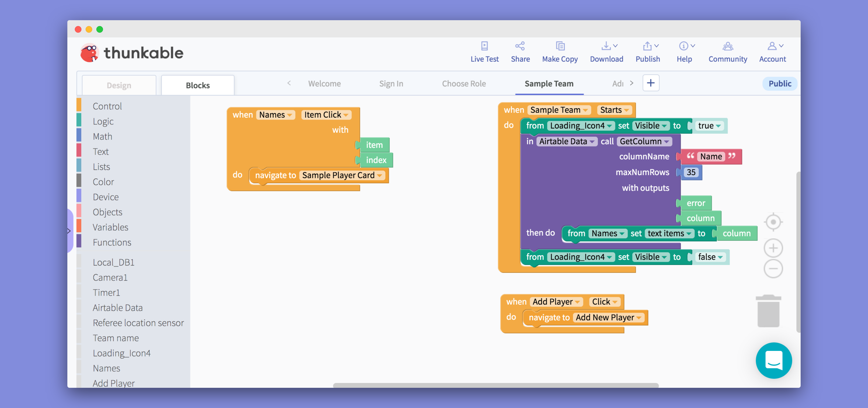Open the Functions blocks category

click(x=112, y=243)
